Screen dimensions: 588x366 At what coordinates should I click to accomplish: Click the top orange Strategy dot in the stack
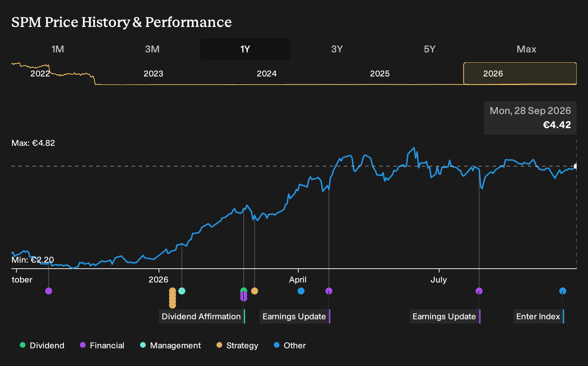[x=172, y=291]
